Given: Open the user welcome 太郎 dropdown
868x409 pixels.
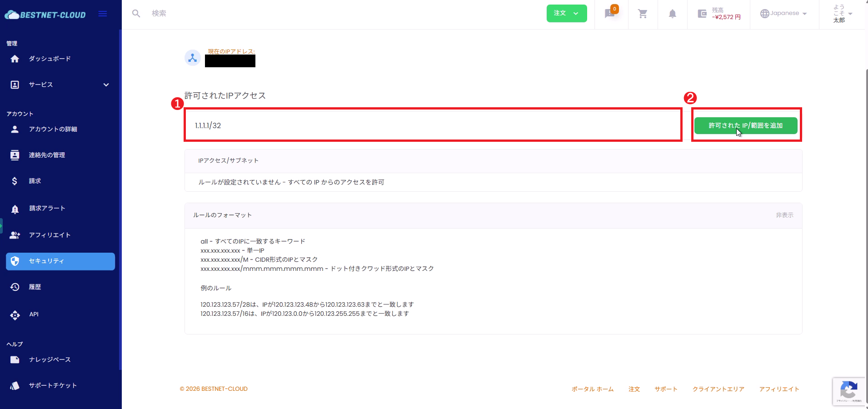Looking at the screenshot, I should [842, 14].
